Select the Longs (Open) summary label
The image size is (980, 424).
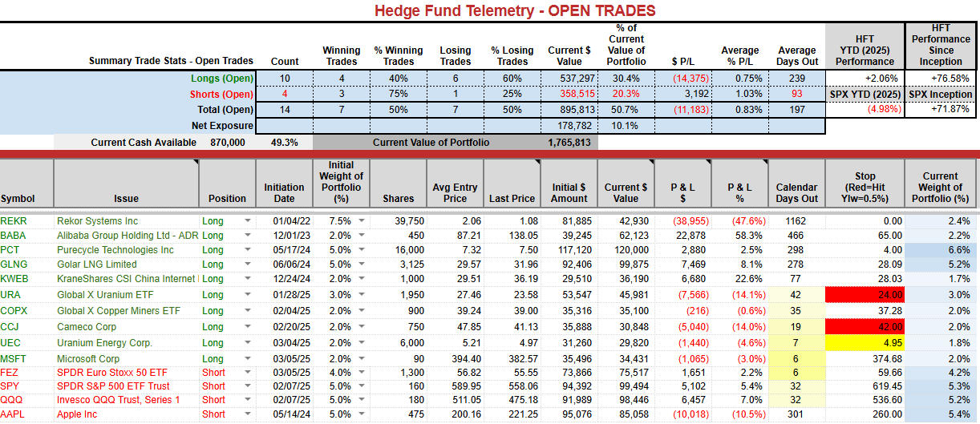(222, 78)
